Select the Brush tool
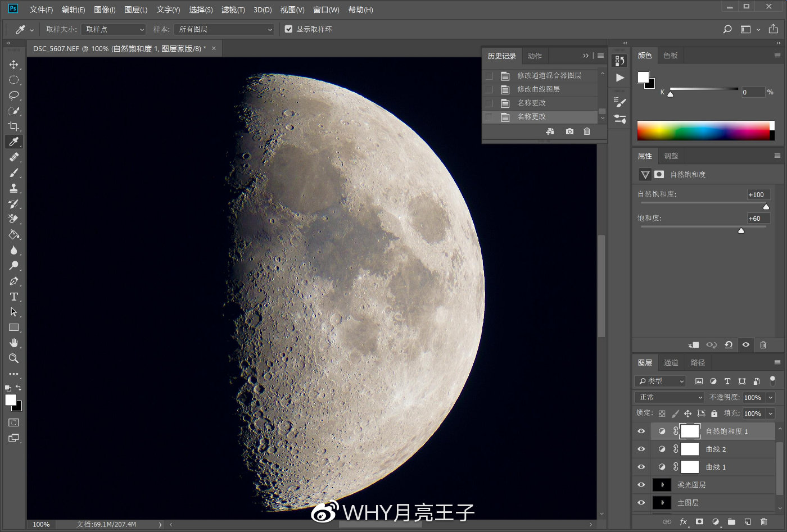 point(13,172)
